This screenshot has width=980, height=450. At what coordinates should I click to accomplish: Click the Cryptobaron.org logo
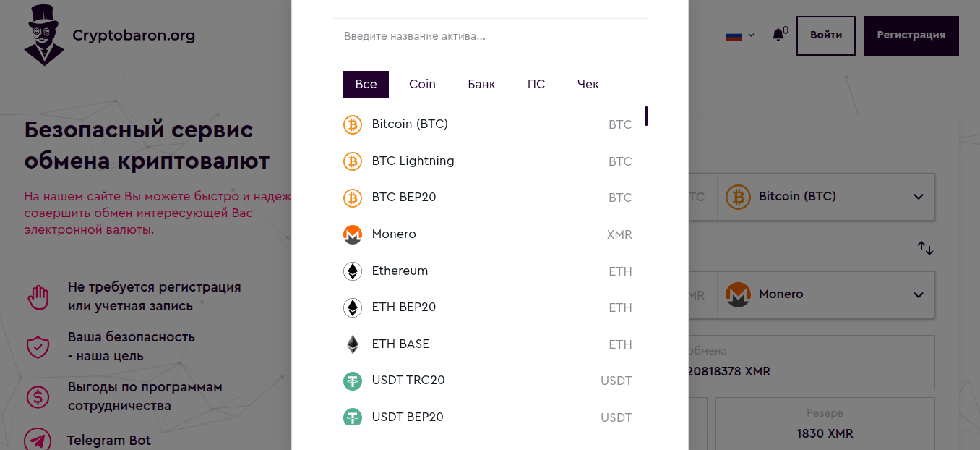click(108, 34)
